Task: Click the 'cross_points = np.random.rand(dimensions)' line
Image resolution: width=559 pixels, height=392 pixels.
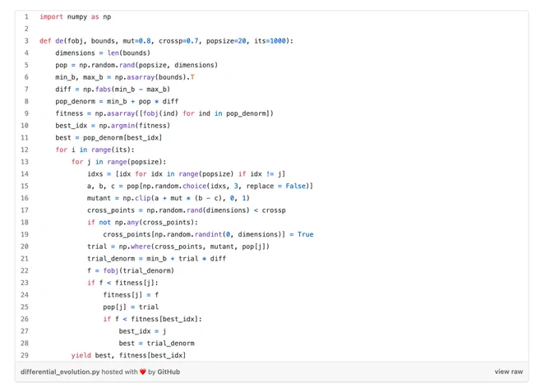Action: coord(186,210)
